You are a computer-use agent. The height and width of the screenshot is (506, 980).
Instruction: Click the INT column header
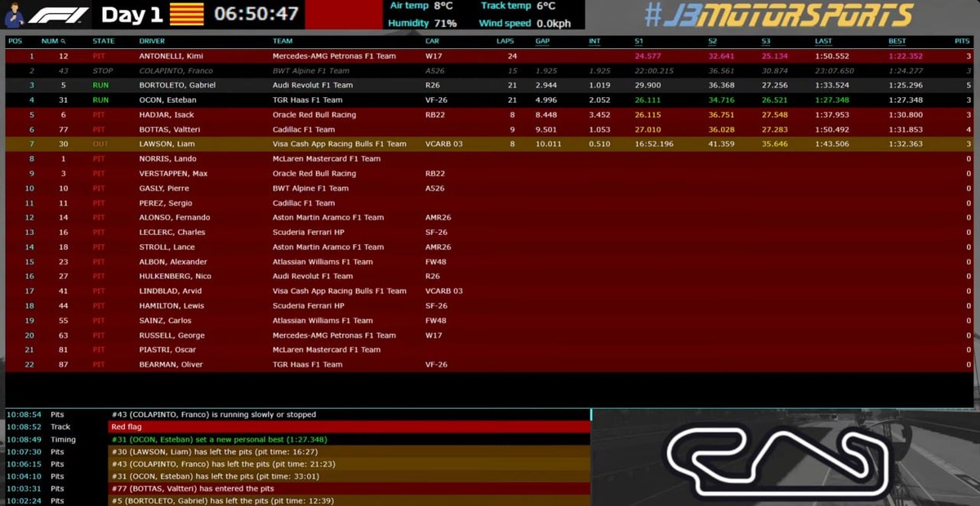tap(595, 41)
